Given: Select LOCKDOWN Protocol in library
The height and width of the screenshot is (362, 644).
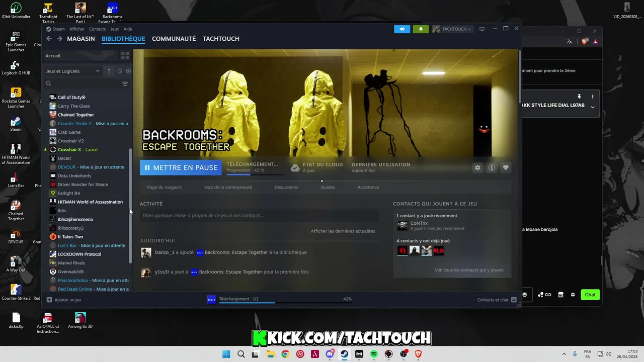Looking at the screenshot, I should pyautogui.click(x=75, y=254).
